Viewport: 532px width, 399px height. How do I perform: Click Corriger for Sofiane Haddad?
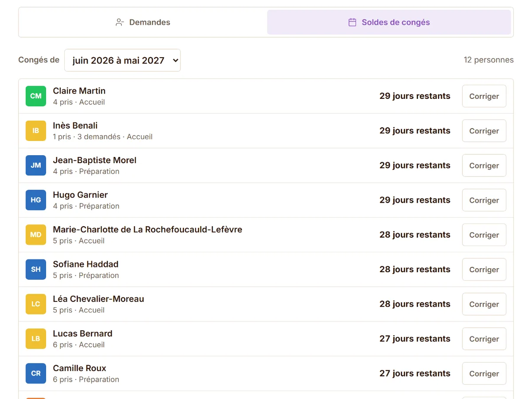[484, 270]
